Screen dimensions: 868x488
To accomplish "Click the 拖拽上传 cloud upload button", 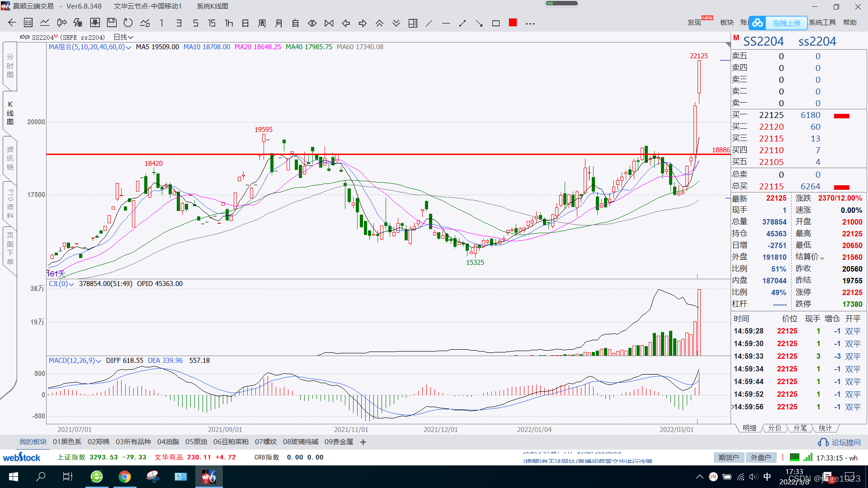I will tap(778, 23).
